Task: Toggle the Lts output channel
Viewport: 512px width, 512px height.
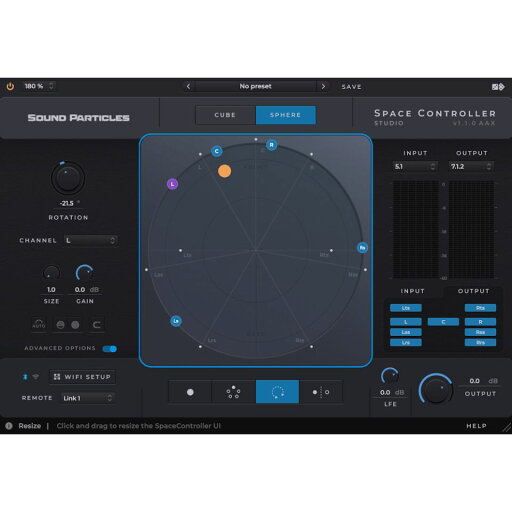Action: tap(406, 308)
